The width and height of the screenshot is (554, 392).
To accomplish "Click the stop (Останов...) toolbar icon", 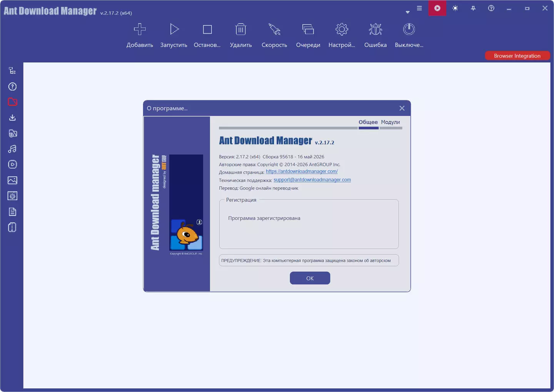I will 207,29.
